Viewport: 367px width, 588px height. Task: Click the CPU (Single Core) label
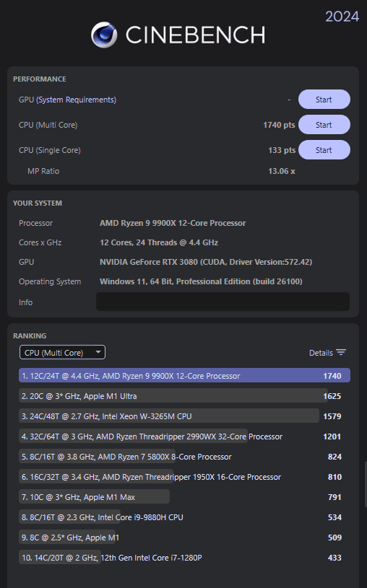(50, 150)
